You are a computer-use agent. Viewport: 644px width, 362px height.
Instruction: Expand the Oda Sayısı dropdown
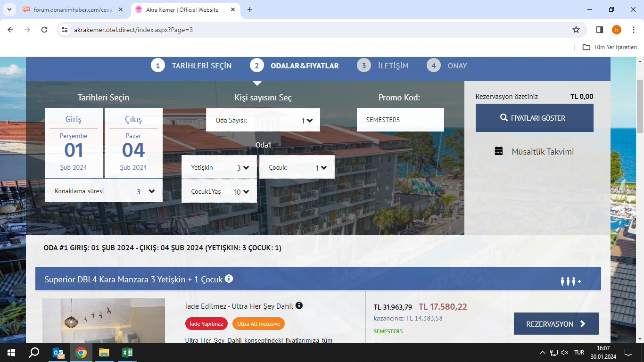click(x=263, y=120)
